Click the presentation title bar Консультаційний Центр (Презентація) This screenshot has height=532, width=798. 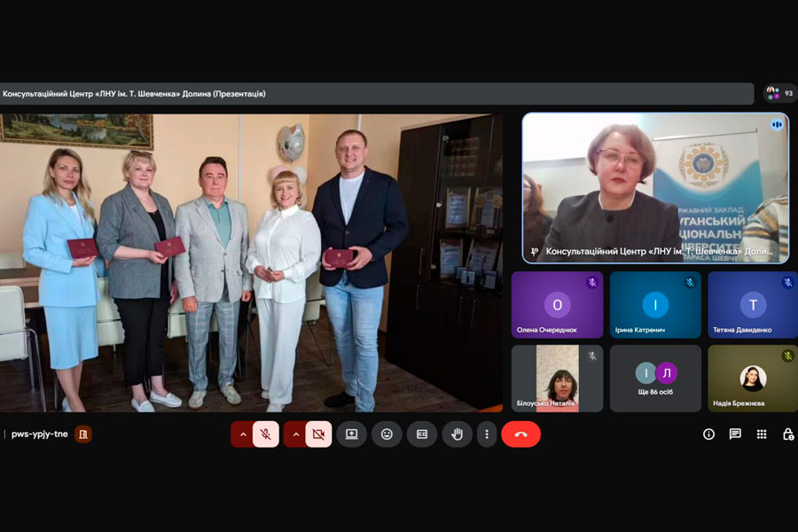tap(377, 94)
